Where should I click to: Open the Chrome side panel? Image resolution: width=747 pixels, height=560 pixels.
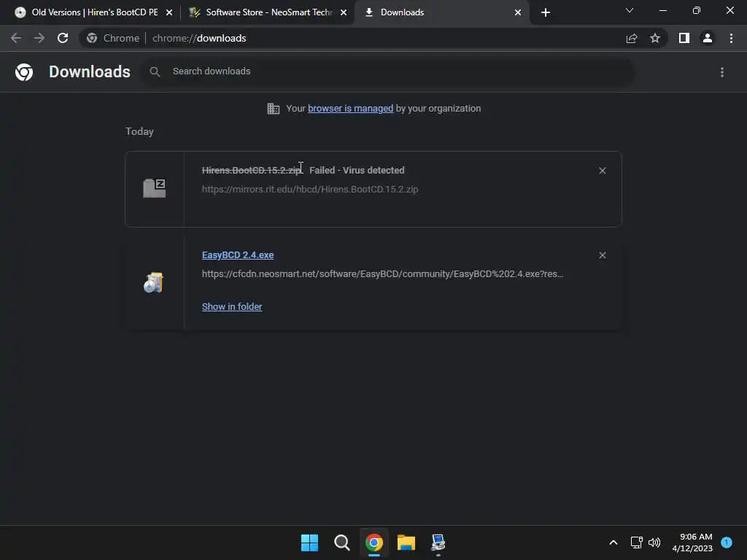(x=684, y=38)
